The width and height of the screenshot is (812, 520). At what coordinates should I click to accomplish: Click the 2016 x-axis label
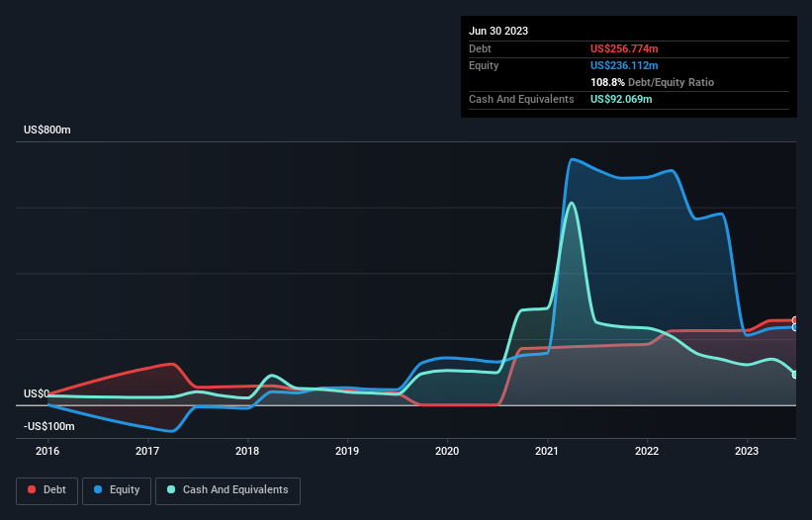[x=47, y=451]
